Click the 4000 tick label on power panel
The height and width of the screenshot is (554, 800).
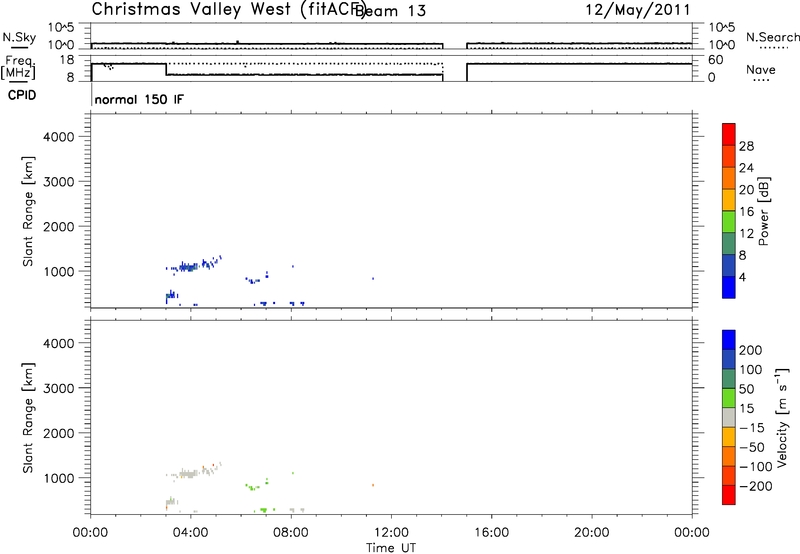click(59, 137)
